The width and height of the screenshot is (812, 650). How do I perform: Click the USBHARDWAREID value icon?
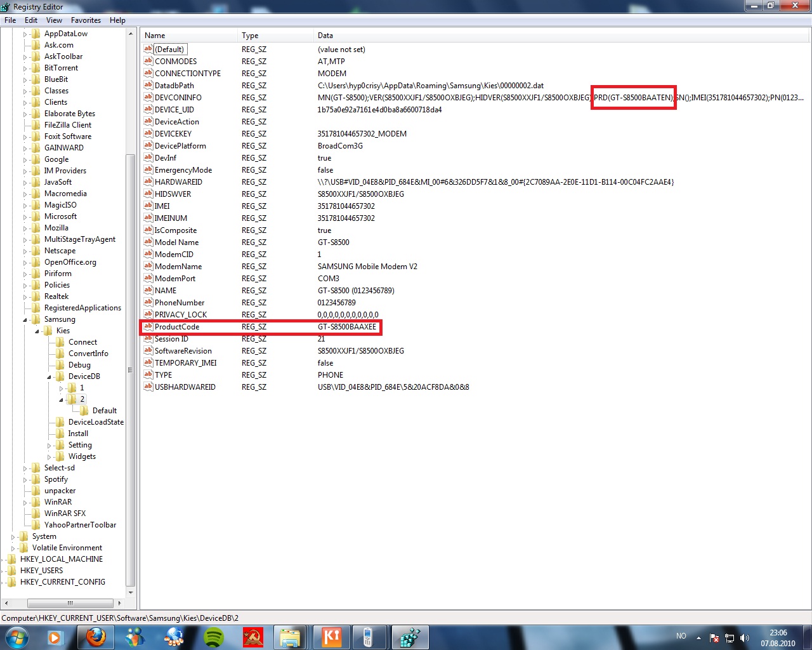pos(148,387)
